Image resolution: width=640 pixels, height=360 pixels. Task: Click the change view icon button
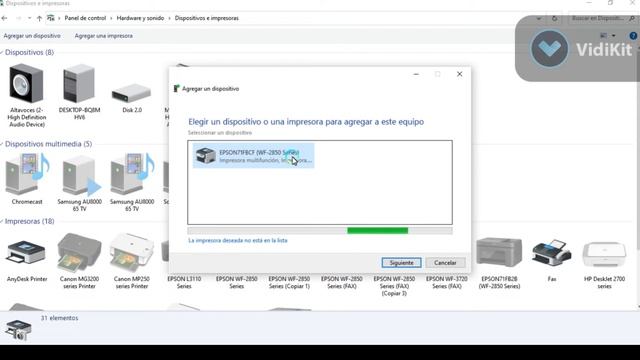coord(604,36)
